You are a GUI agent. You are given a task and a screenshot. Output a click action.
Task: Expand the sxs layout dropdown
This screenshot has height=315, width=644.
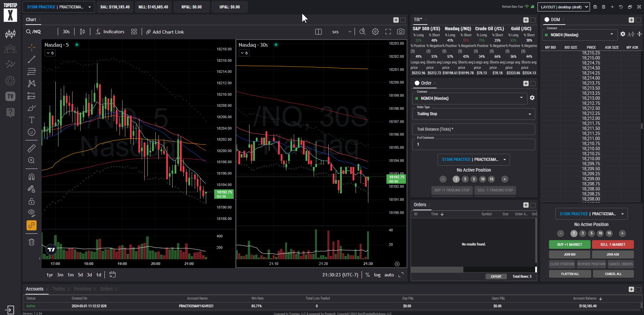coord(342,32)
